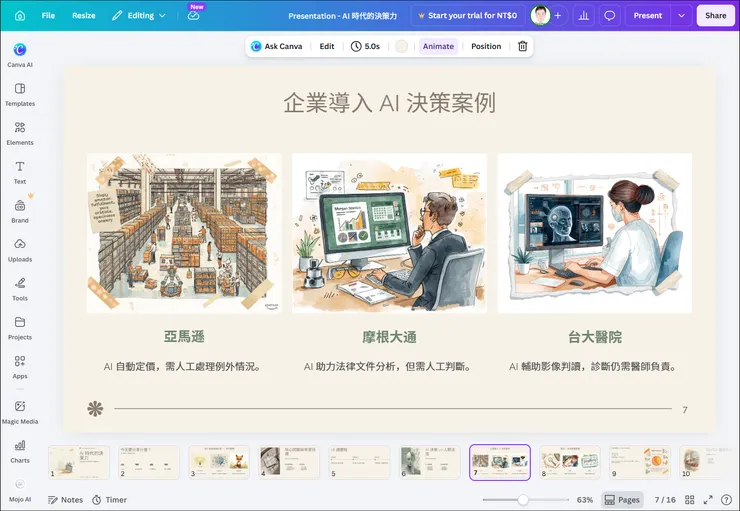
Task: Open the analytics bar chart icon
Action: pos(584,16)
